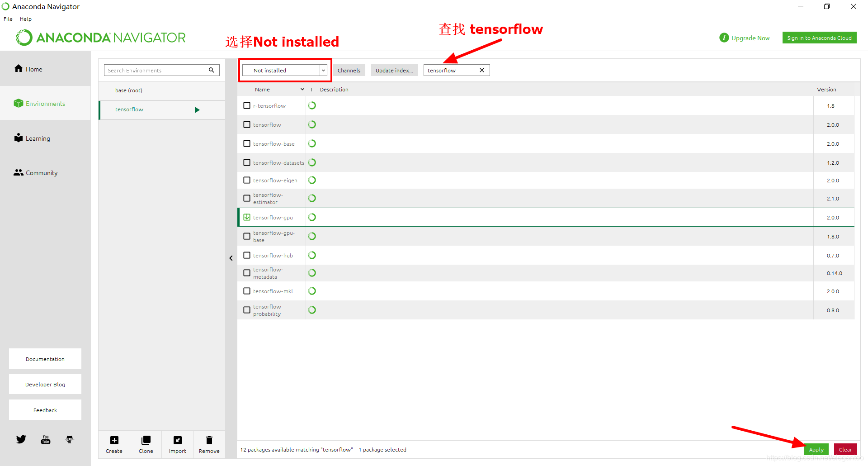Viewport: 868px width, 466px height.
Task: Click the package type icon for tensorflow-mkl
Action: click(x=312, y=291)
